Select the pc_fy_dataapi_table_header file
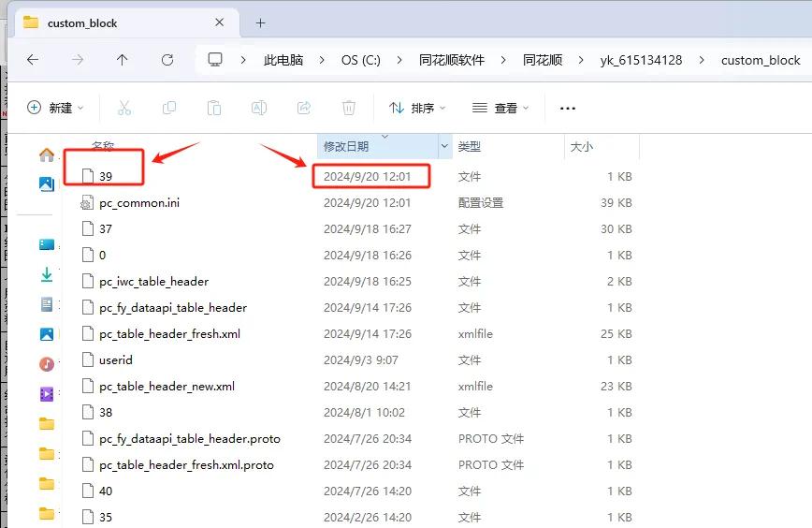The width and height of the screenshot is (812, 528). point(173,308)
